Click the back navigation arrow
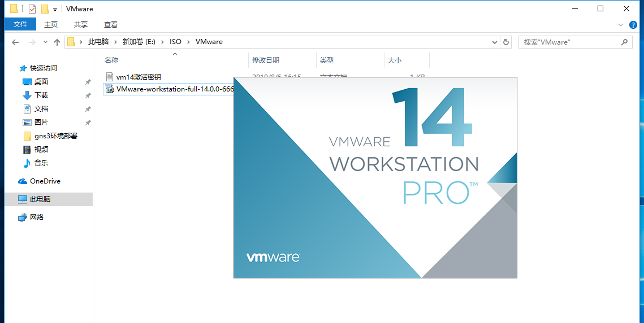Viewport: 644px width, 323px height. [15, 42]
